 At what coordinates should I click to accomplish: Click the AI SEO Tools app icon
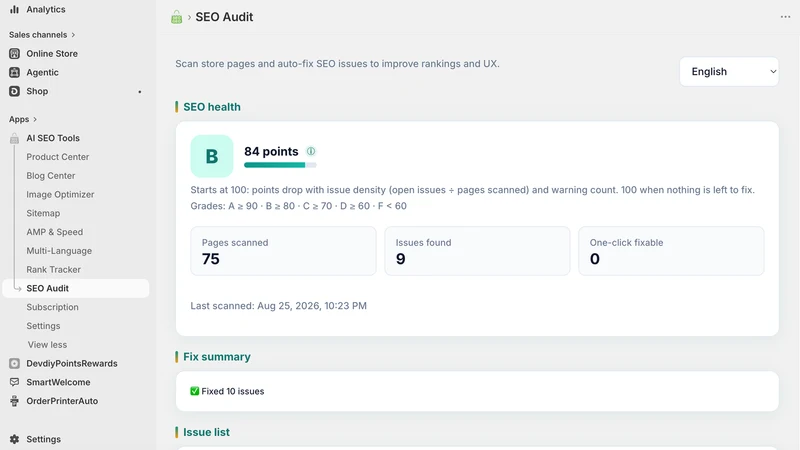(14, 138)
